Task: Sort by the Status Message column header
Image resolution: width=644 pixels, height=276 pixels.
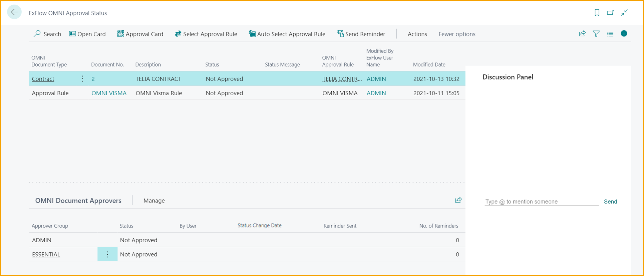Action: pos(282,64)
